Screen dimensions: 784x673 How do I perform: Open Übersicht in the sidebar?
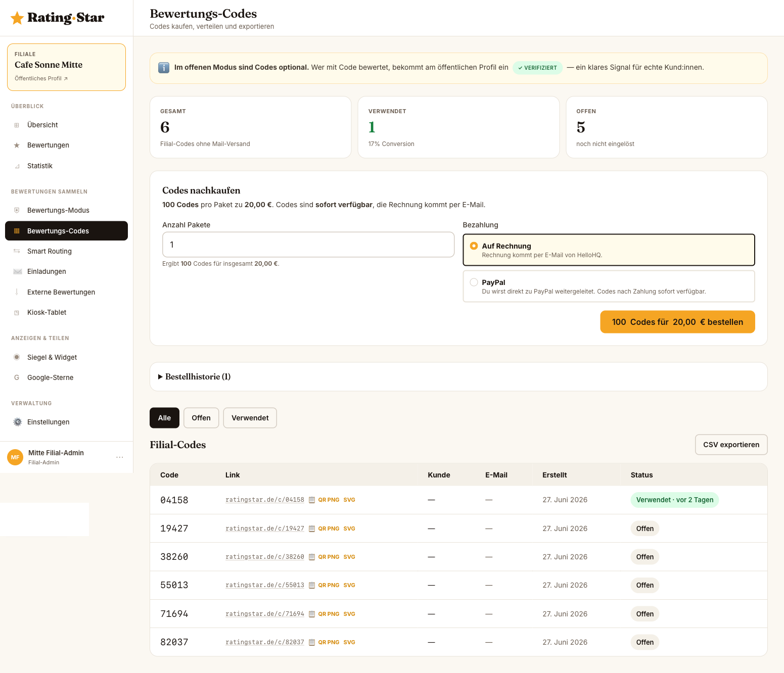point(66,125)
